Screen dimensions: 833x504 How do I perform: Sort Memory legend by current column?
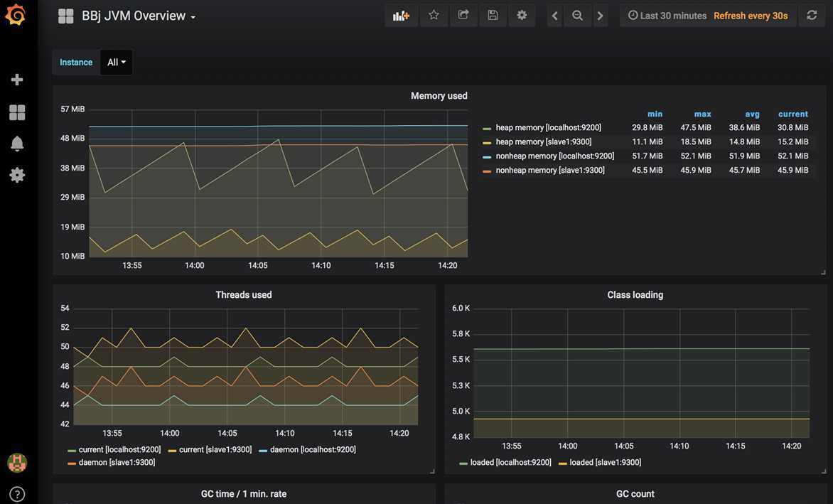pos(793,114)
